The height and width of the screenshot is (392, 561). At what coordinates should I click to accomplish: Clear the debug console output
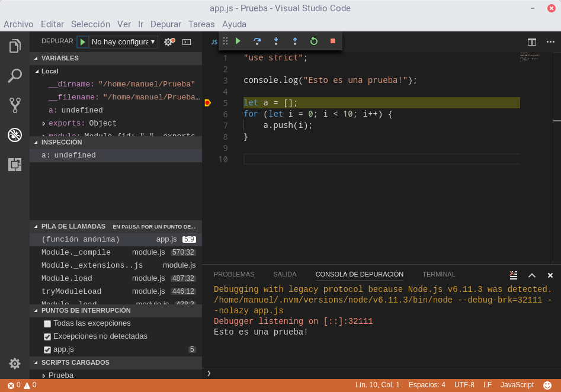[x=513, y=275]
